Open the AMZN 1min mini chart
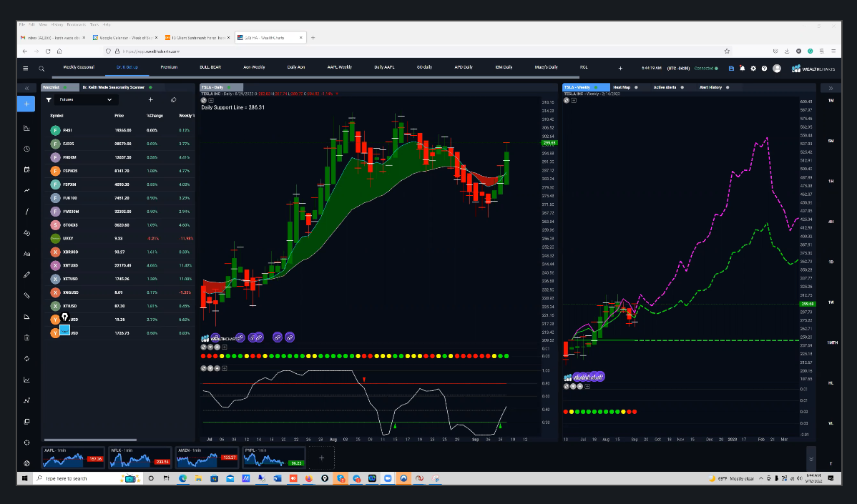The width and height of the screenshot is (857, 504). tap(207, 458)
